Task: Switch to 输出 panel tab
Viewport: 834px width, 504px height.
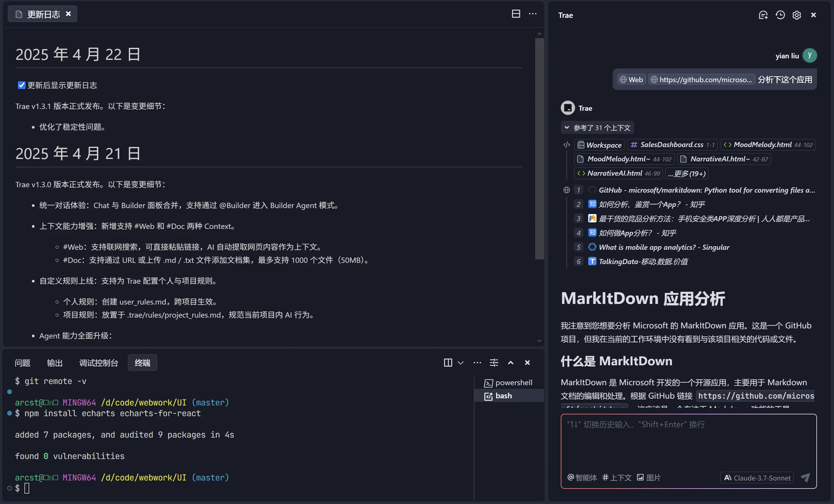Action: coord(55,363)
